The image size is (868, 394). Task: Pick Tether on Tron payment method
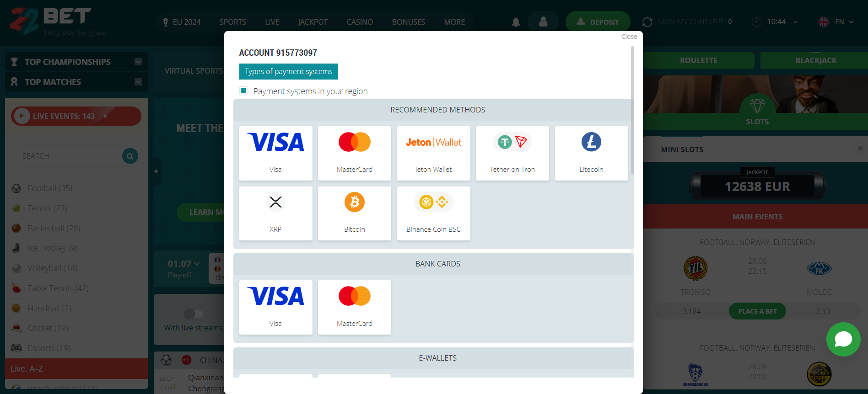point(512,153)
